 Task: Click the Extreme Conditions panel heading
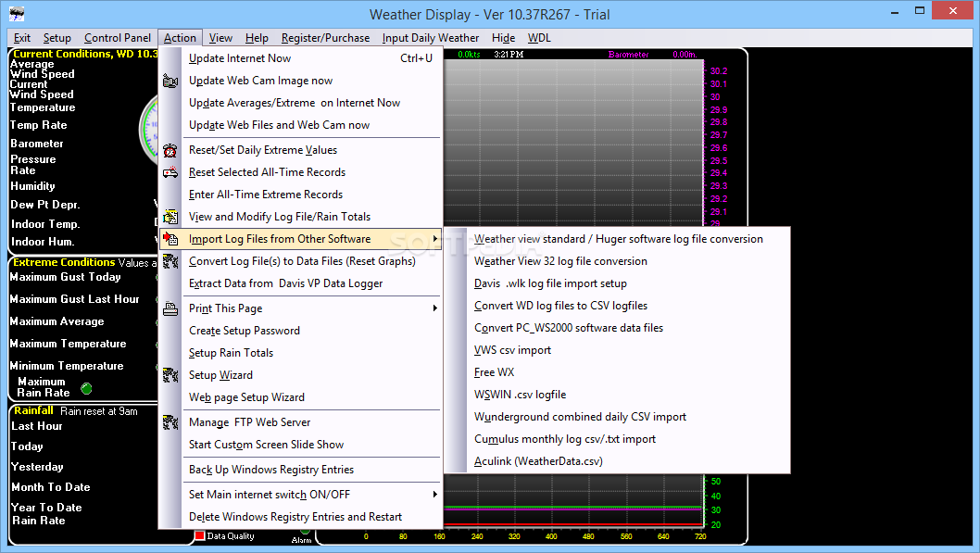[64, 262]
